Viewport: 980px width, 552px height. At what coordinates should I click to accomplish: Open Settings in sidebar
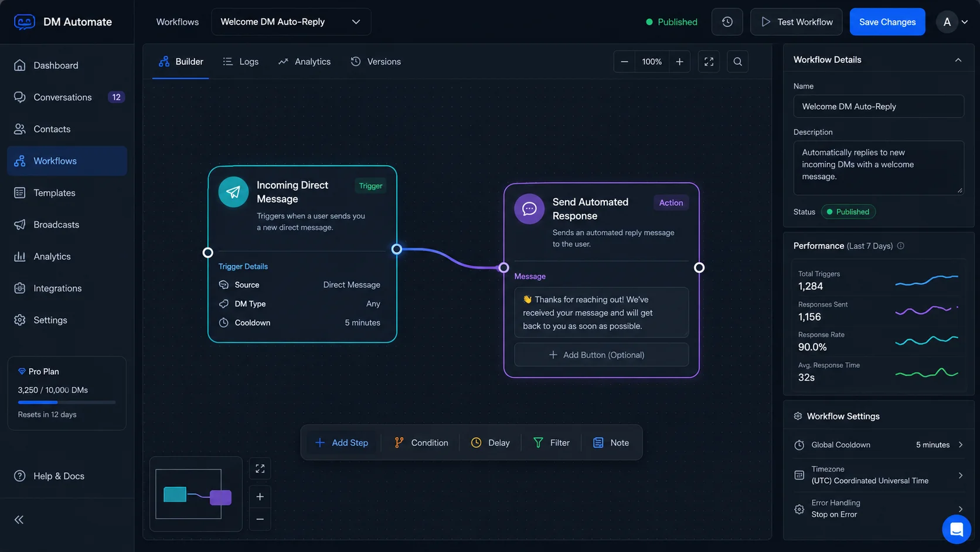click(x=67, y=320)
